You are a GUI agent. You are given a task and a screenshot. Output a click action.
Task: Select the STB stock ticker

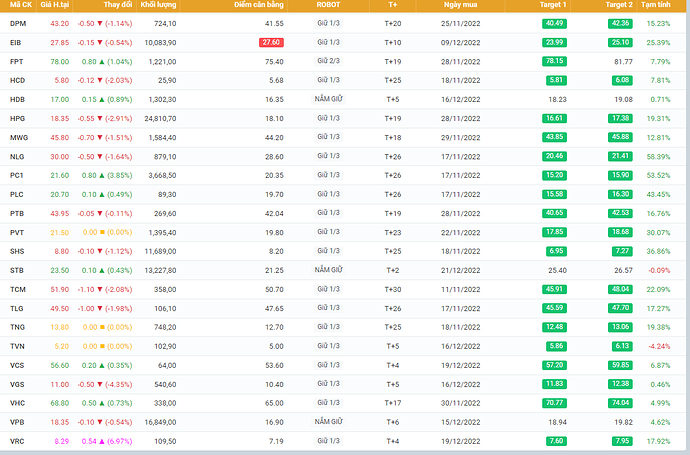click(17, 270)
